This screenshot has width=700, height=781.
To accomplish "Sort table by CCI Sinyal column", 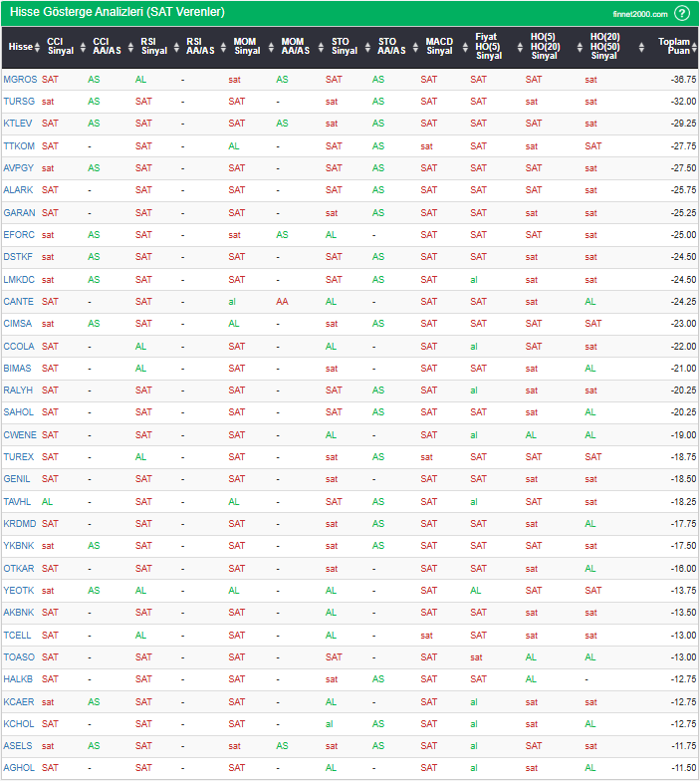I will (61, 47).
